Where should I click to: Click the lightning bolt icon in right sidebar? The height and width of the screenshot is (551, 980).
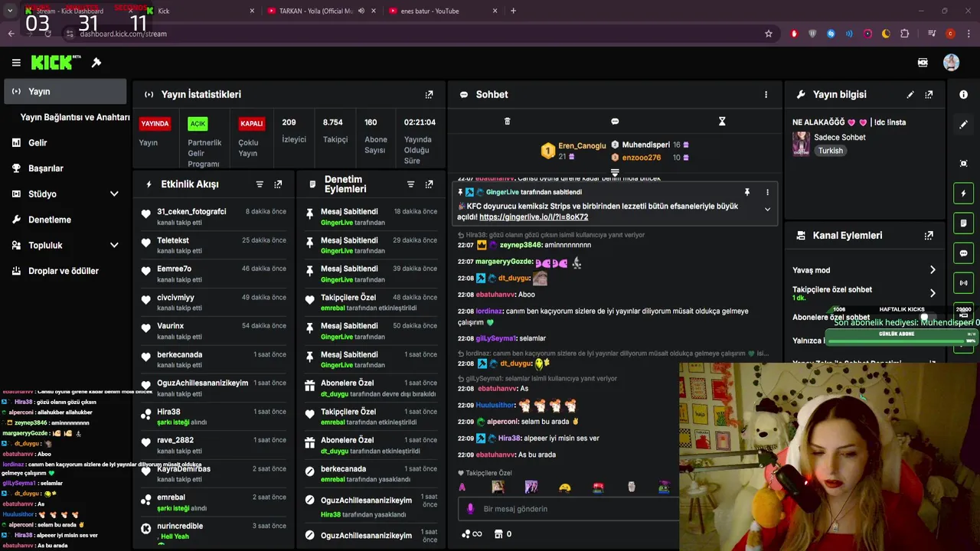coord(963,193)
